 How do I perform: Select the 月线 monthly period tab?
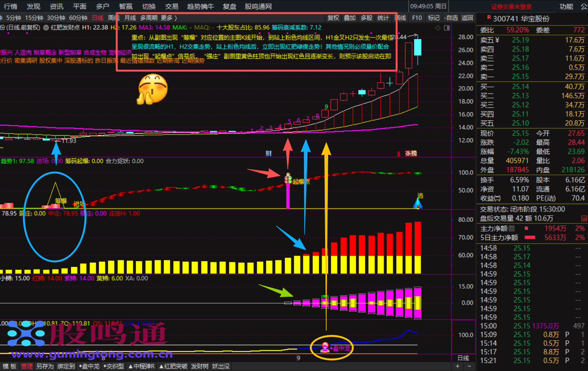click(x=130, y=18)
